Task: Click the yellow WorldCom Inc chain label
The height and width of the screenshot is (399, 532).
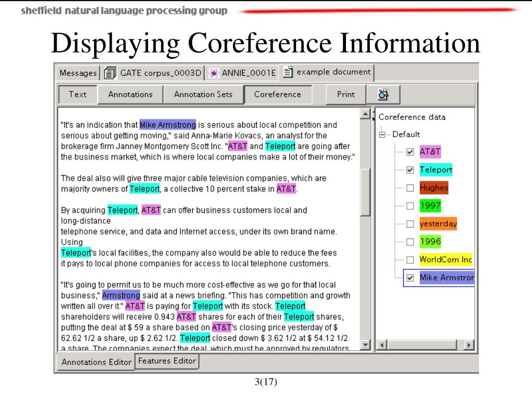Action: 446,260
